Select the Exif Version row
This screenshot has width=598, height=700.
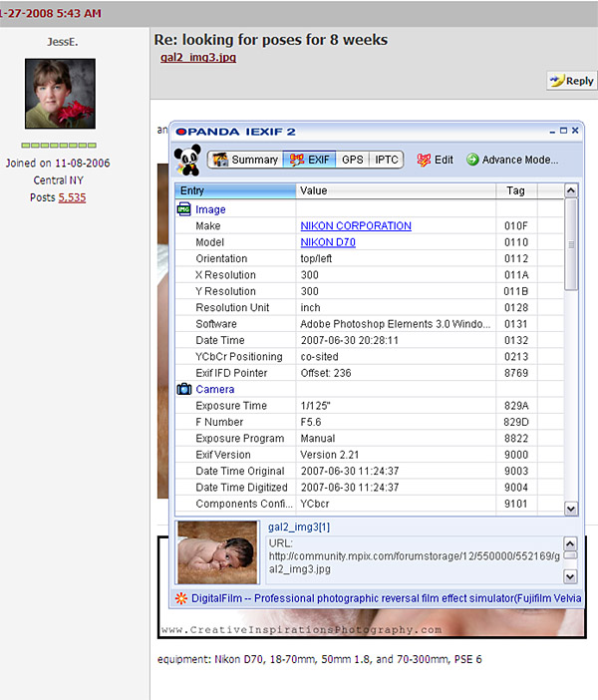tap(369, 455)
